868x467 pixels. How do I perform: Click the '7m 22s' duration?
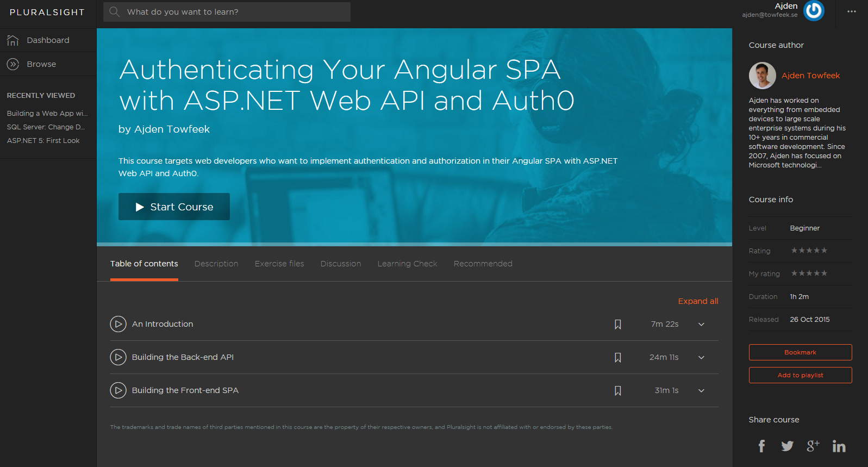coord(665,324)
